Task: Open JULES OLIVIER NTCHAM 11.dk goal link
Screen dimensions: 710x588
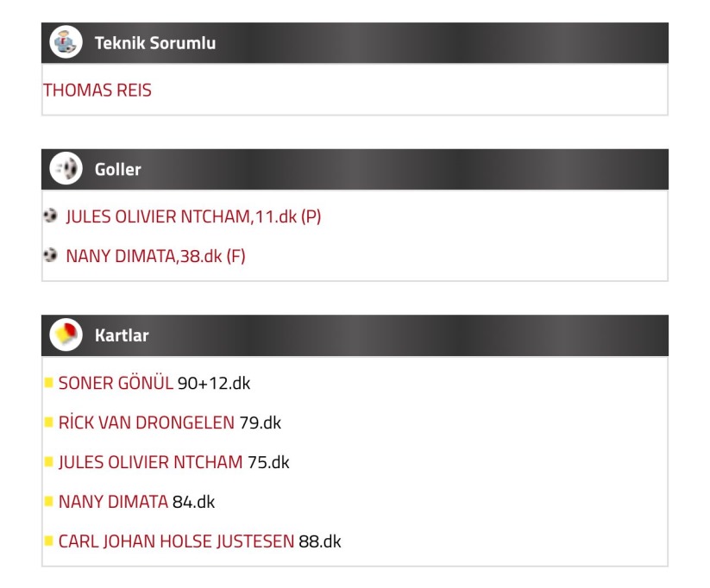Action: click(193, 216)
